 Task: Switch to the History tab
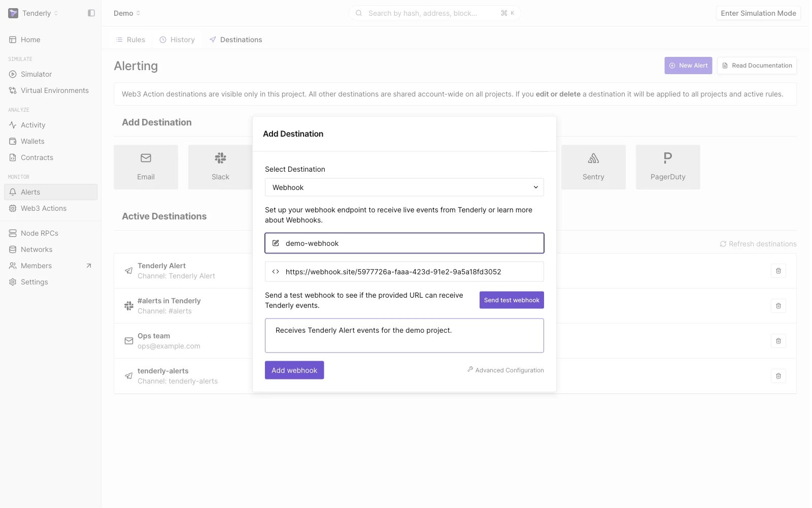[177, 40]
